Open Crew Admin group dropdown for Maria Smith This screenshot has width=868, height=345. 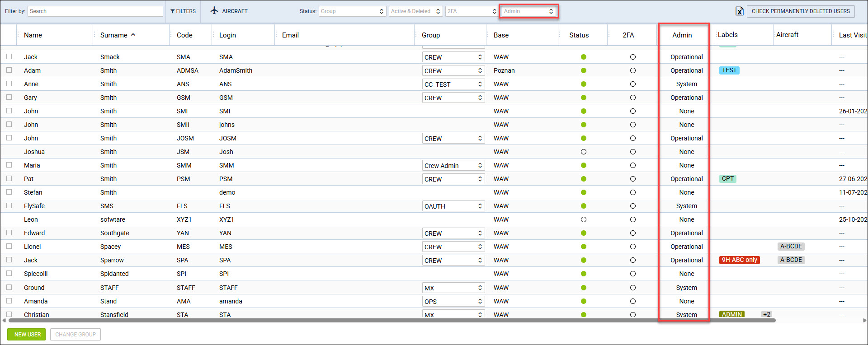tap(453, 166)
